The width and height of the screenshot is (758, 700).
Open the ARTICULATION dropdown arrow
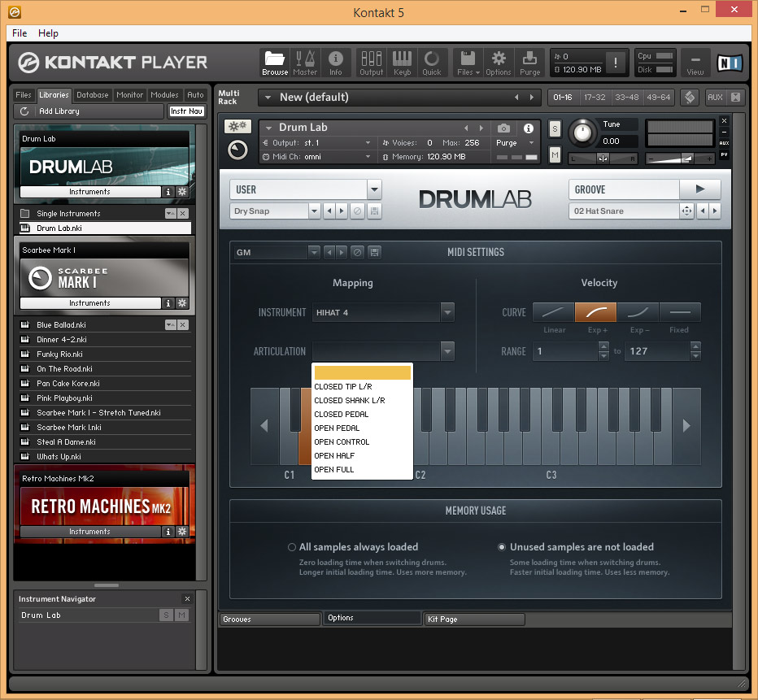[x=447, y=351]
